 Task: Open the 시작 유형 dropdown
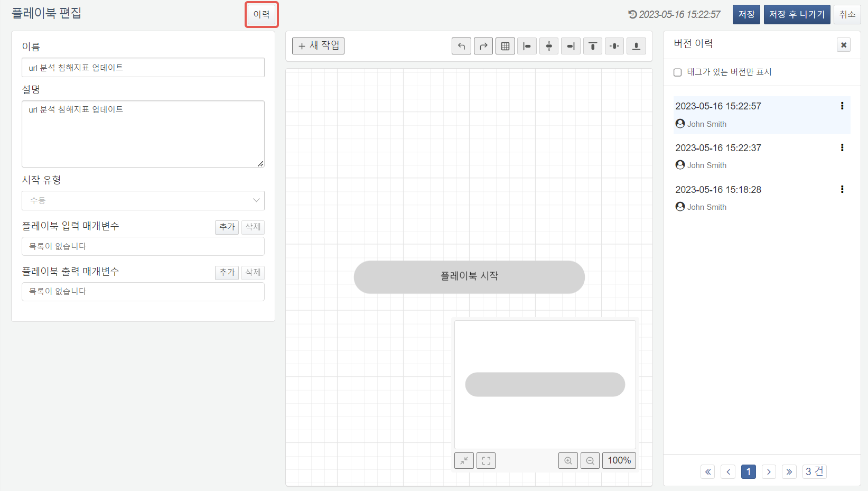click(x=143, y=200)
